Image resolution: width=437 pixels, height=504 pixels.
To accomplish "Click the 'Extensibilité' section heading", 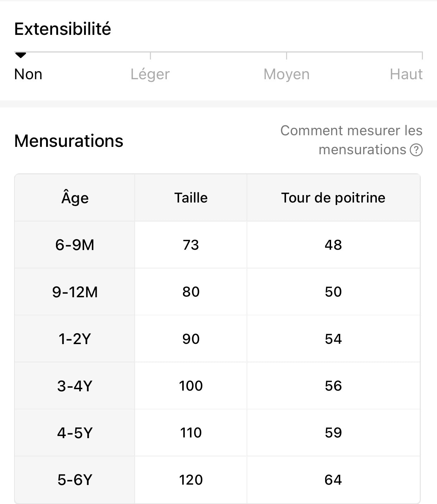I will click(63, 29).
